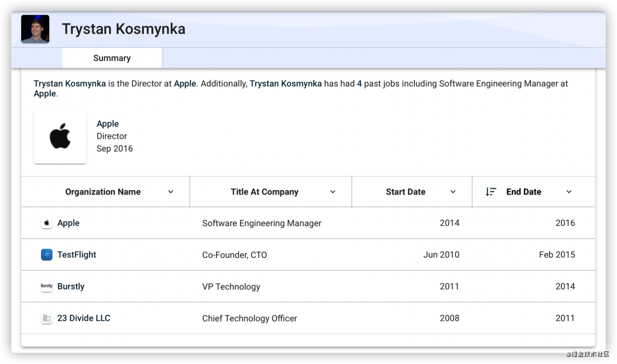Open the Apple link in the table
The height and width of the screenshot is (364, 617).
[69, 223]
